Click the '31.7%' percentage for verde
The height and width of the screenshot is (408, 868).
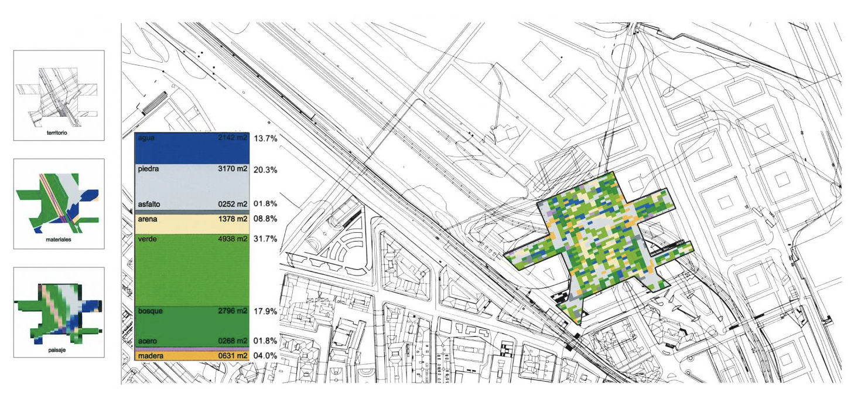pyautogui.click(x=265, y=239)
